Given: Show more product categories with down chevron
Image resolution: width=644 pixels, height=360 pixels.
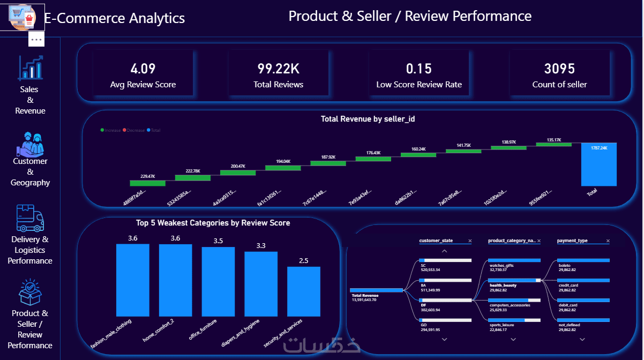Looking at the screenshot, I should 513,340.
